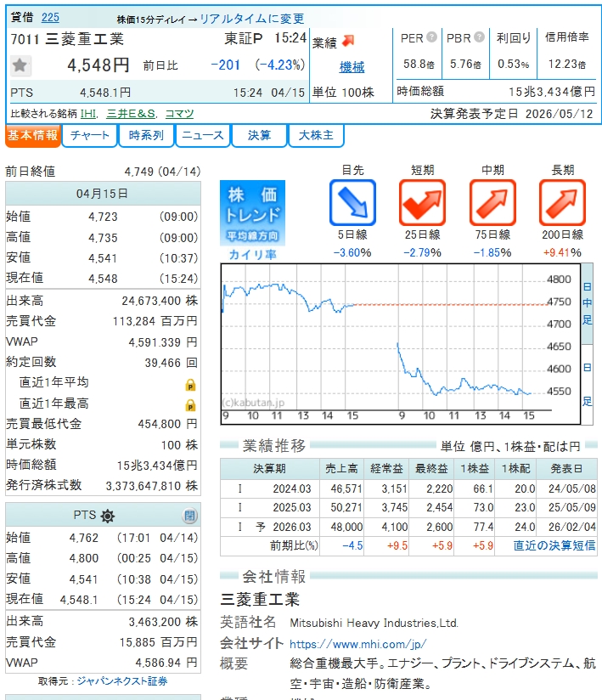
Task: Click the 出来高 24,673,400 株 value
Action: [x=160, y=301]
